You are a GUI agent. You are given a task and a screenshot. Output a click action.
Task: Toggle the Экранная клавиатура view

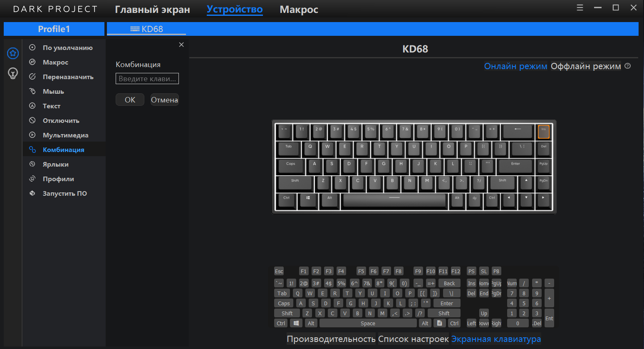click(x=496, y=339)
